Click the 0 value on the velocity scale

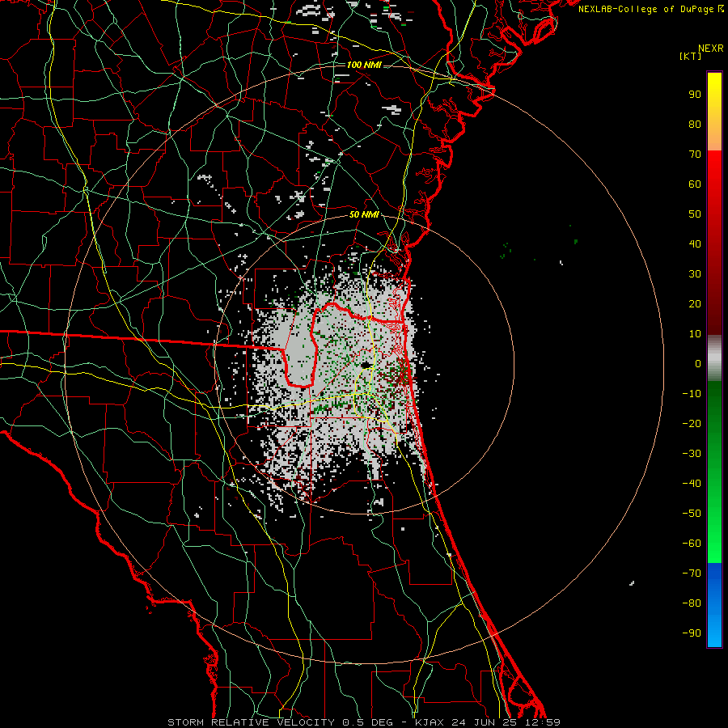(698, 364)
